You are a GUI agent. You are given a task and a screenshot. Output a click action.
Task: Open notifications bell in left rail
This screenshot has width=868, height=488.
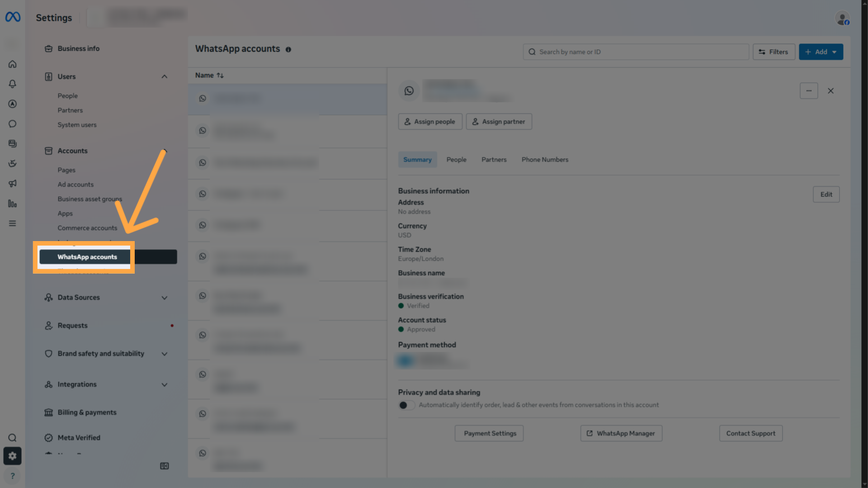click(13, 84)
